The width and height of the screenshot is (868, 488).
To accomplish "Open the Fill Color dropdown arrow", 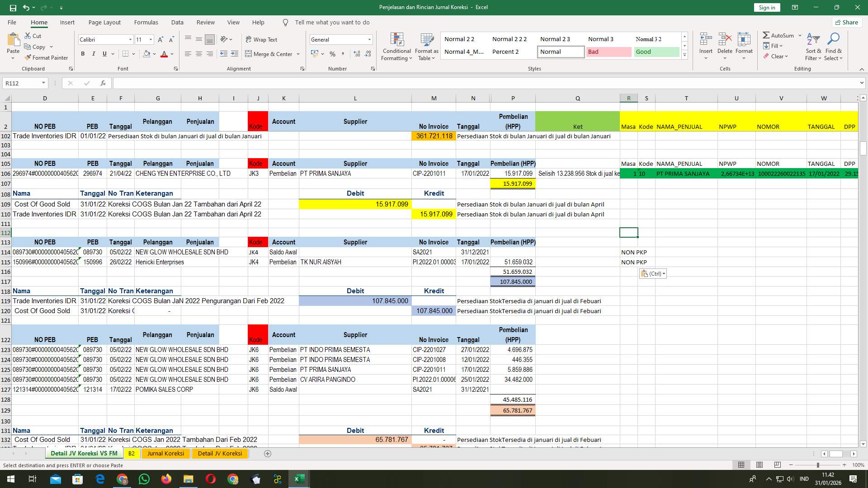I will [x=153, y=54].
